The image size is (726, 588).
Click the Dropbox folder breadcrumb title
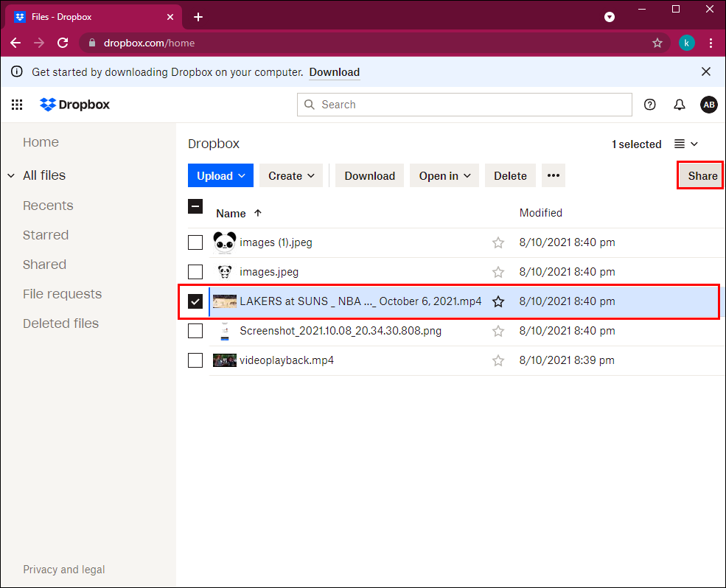[214, 144]
